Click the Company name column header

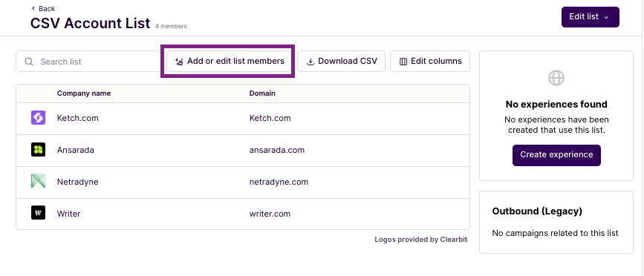[84, 93]
